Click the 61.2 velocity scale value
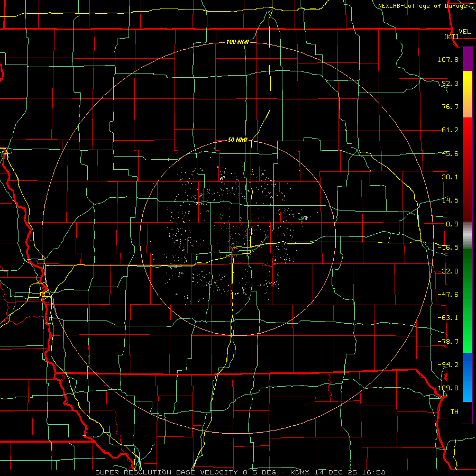476x476 pixels. click(x=450, y=130)
